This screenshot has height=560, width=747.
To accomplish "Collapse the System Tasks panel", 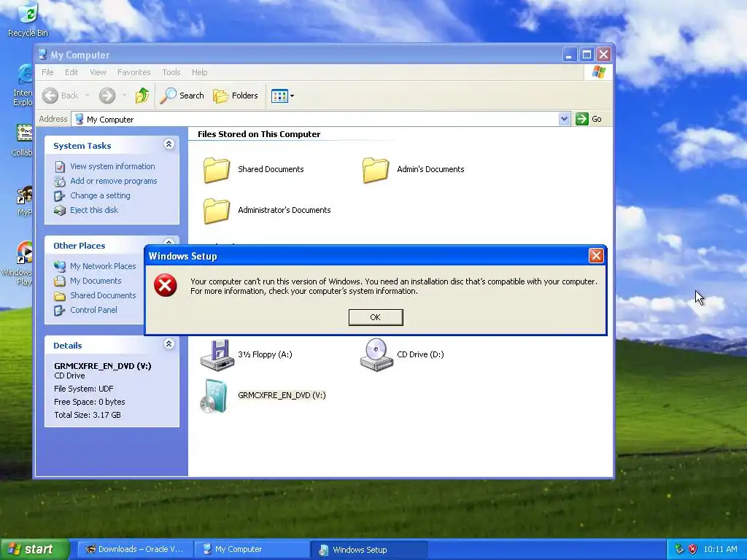I will click(169, 144).
